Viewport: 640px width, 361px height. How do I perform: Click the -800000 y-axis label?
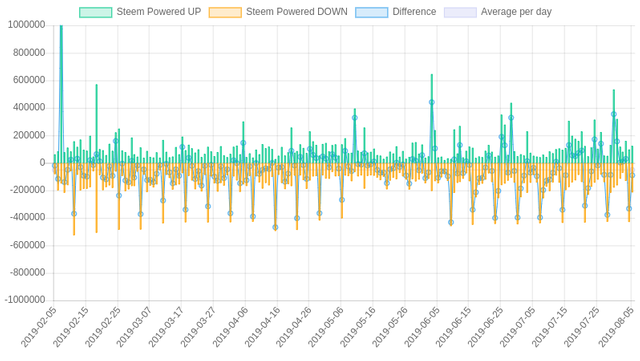click(x=27, y=273)
